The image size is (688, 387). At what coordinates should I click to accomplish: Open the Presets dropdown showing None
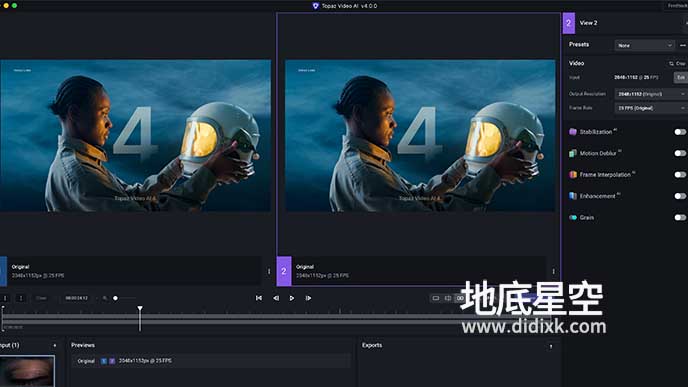point(644,45)
